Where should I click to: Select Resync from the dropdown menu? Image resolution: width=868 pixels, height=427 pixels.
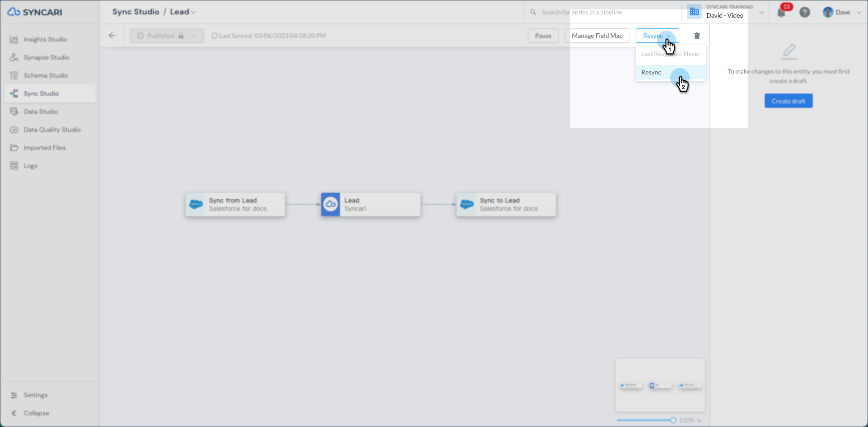click(651, 72)
